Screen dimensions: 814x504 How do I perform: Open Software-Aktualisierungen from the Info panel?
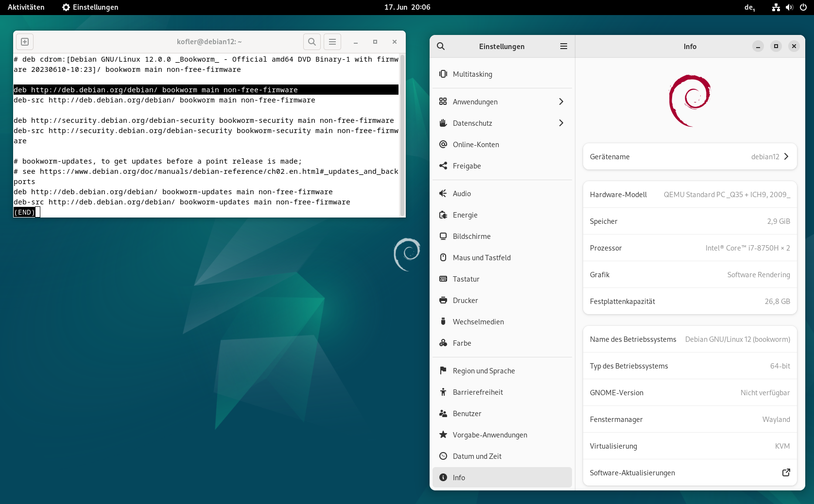tap(689, 472)
